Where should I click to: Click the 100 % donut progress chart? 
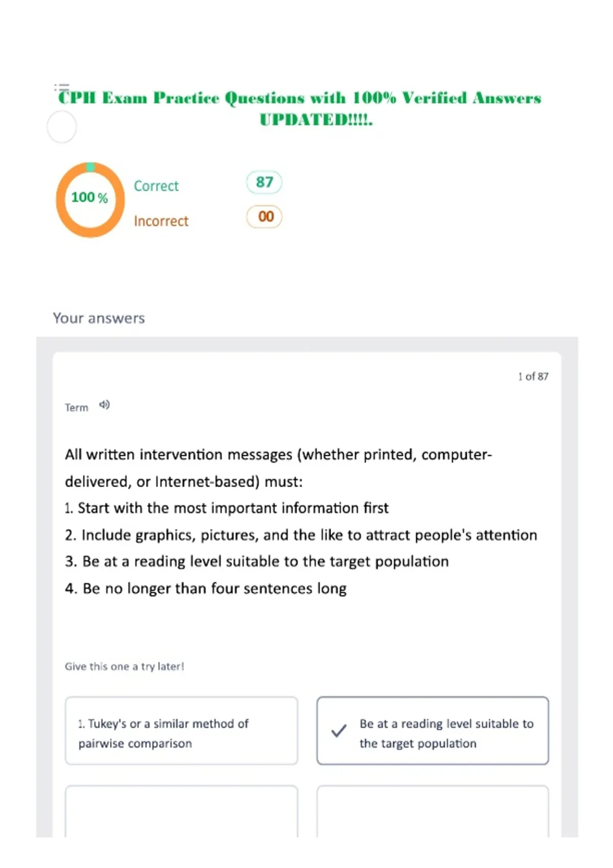tap(90, 200)
